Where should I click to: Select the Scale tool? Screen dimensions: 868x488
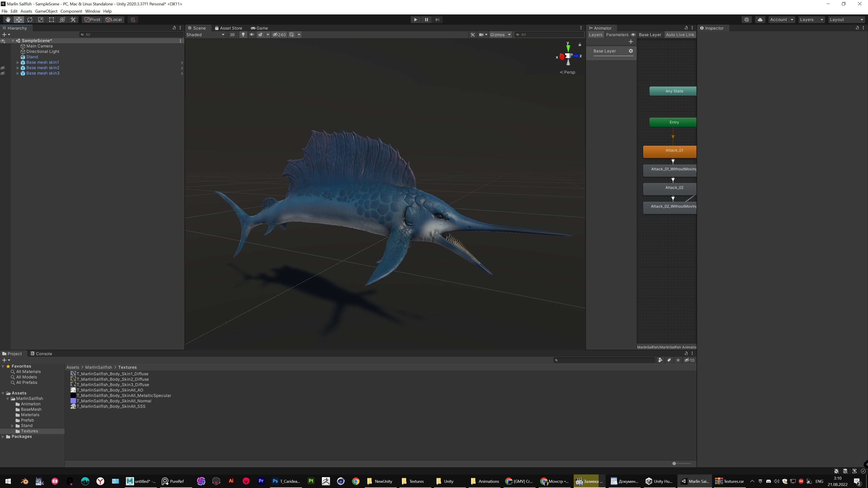pyautogui.click(x=40, y=19)
